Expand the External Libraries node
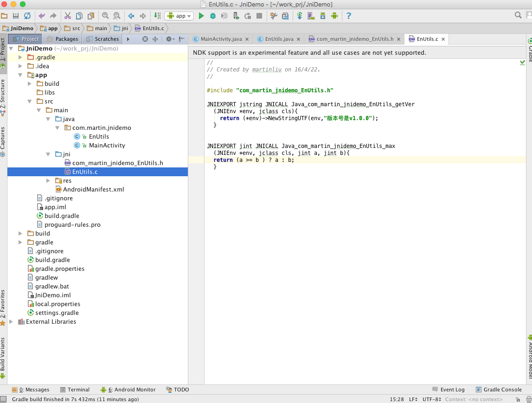The height and width of the screenshot is (403, 532). 11,321
